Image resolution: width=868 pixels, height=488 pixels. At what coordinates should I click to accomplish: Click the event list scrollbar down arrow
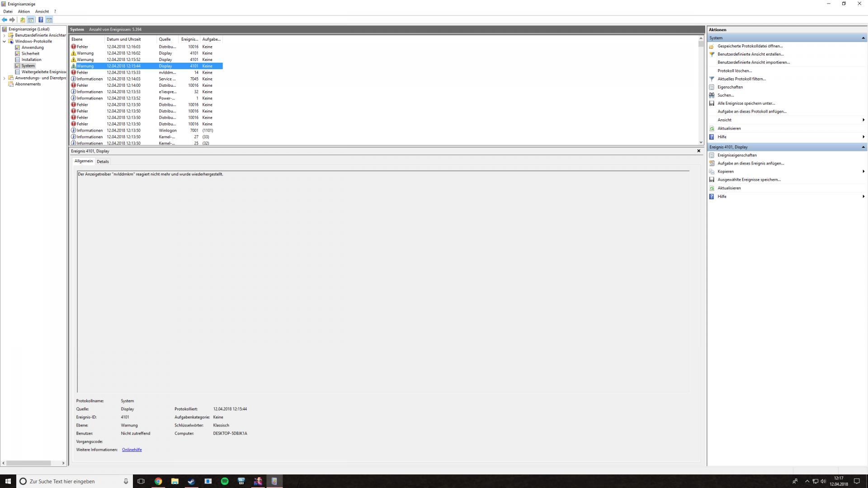tap(701, 142)
